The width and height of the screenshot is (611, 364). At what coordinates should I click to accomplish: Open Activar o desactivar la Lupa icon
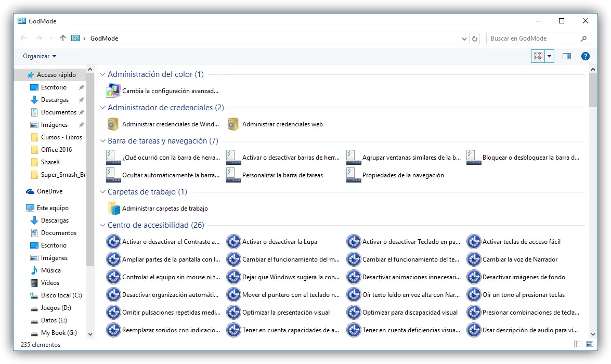[x=233, y=242]
